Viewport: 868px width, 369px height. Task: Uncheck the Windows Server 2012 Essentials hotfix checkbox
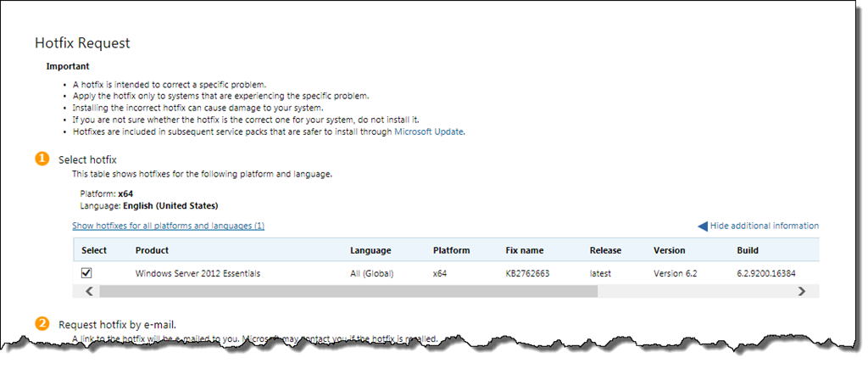point(86,272)
